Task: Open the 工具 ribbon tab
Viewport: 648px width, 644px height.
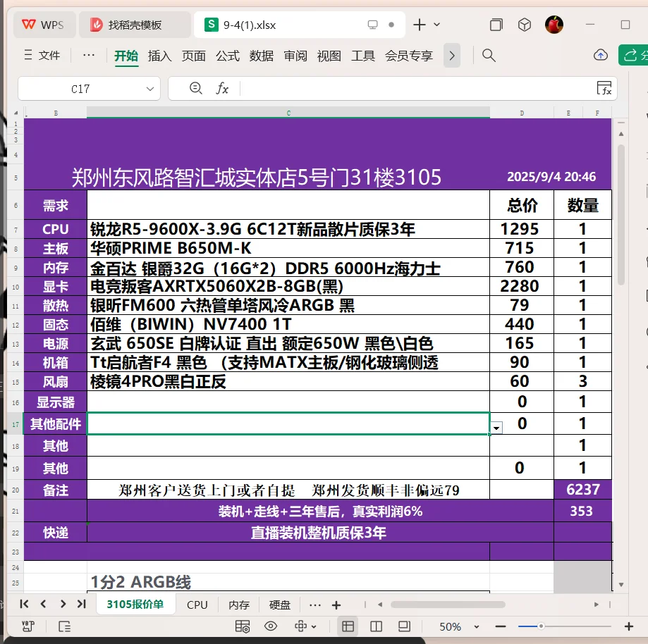Action: click(363, 56)
